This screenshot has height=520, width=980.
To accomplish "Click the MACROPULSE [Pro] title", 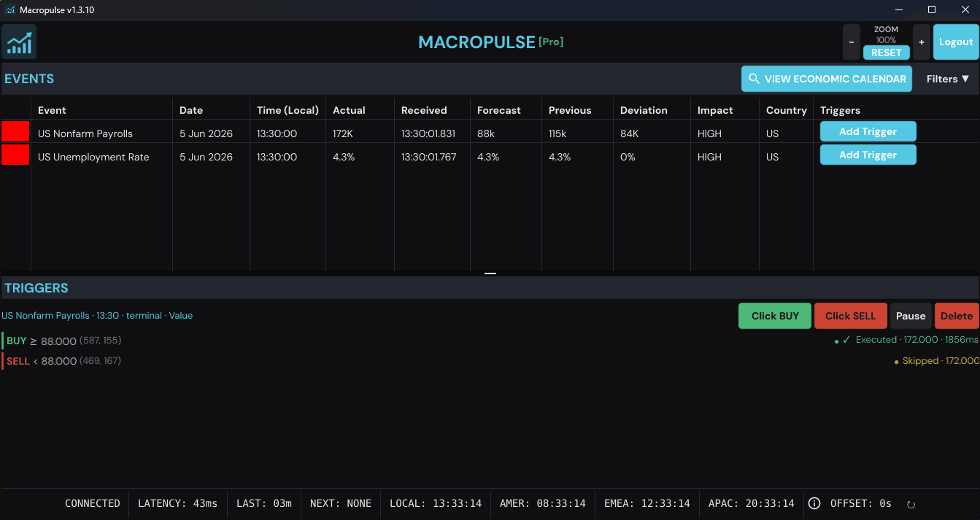I will point(490,42).
